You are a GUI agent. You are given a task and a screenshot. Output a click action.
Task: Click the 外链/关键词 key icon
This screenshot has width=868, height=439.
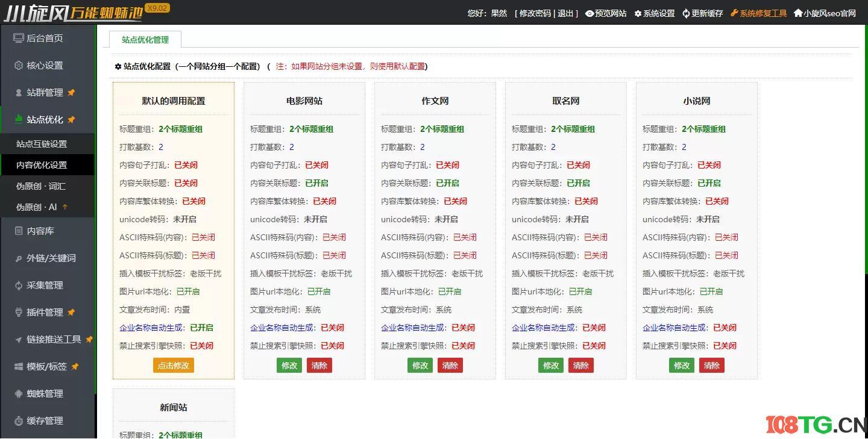18,258
